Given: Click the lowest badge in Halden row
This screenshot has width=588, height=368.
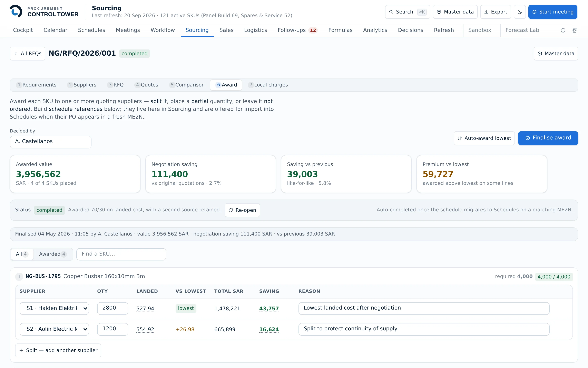Looking at the screenshot, I should coord(186,308).
